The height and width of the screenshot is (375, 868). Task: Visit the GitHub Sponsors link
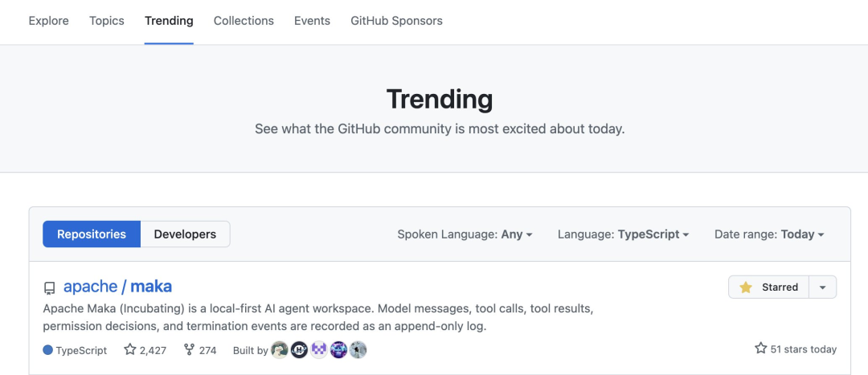point(396,21)
